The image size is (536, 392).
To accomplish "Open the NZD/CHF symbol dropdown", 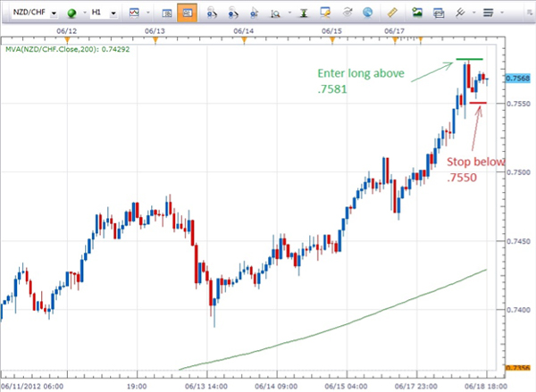I will click(54, 13).
